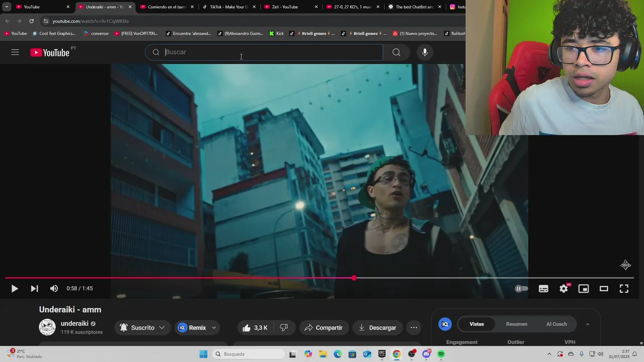Open player settings gear

point(563,289)
